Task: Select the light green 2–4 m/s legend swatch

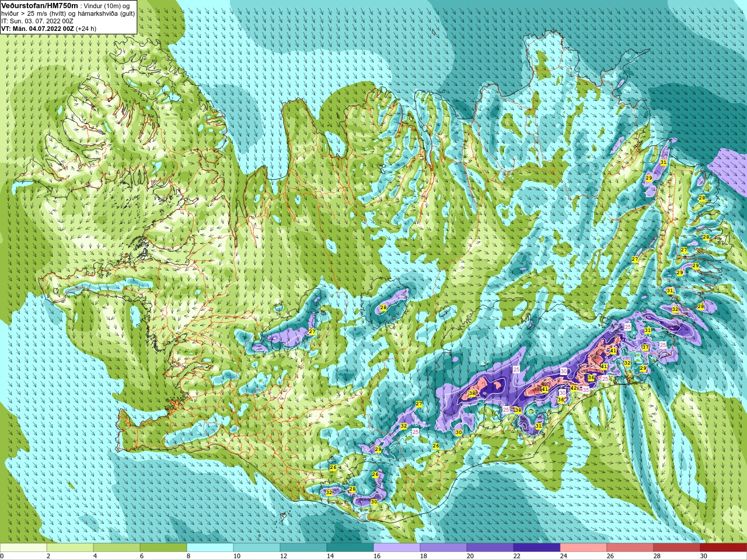Action: [x=70, y=548]
